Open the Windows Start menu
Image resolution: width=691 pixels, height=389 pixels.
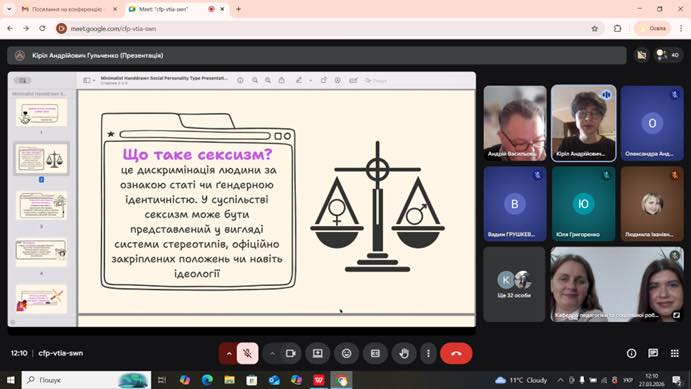point(11,380)
